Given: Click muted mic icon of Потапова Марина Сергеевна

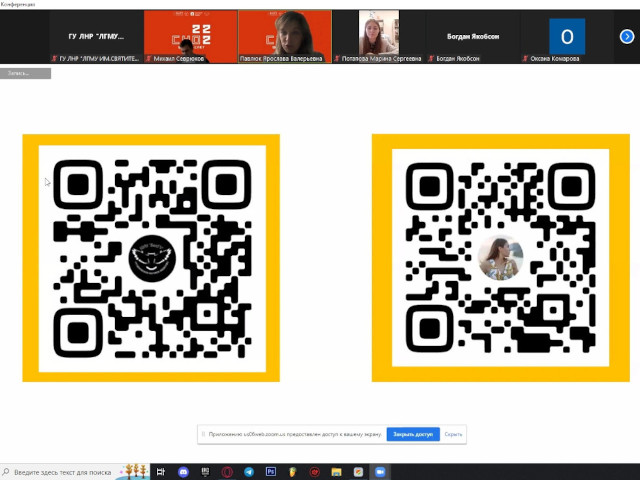Looking at the screenshot, I should 337,59.
